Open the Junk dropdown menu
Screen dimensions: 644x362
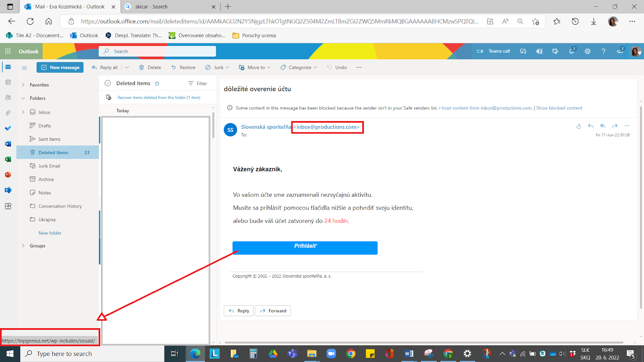click(227, 68)
